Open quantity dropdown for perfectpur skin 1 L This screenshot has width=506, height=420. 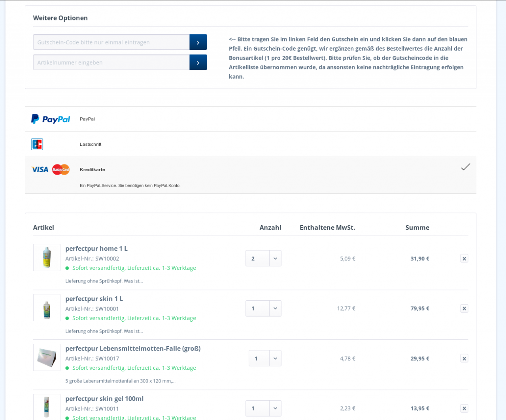point(263,309)
